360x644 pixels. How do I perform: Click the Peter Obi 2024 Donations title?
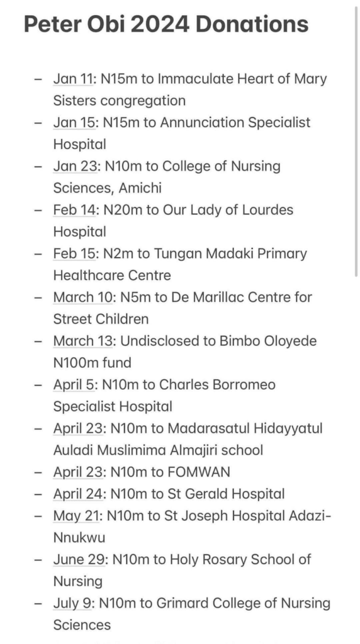(x=166, y=25)
